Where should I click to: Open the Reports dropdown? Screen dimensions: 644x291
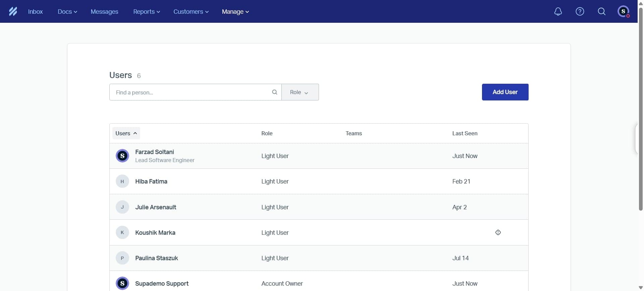[x=146, y=11]
